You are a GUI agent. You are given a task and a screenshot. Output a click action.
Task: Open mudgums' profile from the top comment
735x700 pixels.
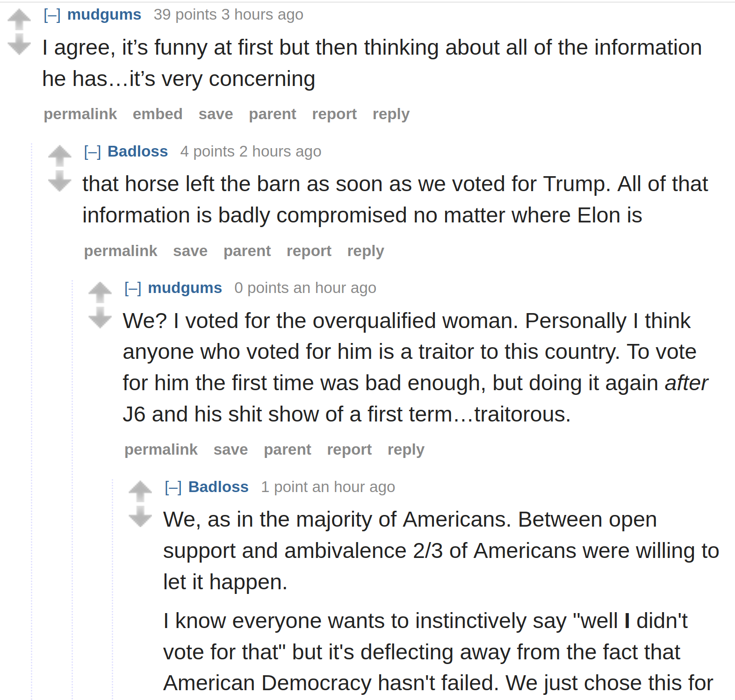pos(104,14)
